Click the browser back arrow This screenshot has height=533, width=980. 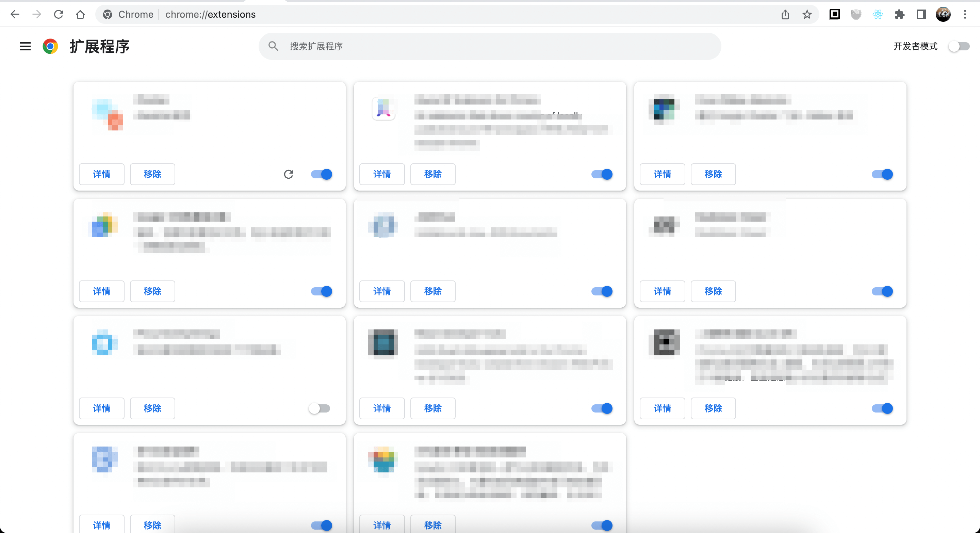point(15,14)
